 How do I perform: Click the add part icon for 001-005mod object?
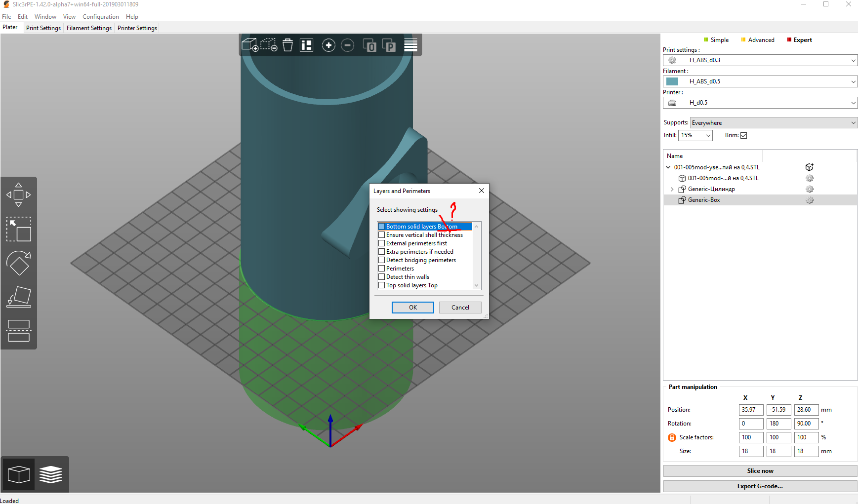tap(809, 167)
